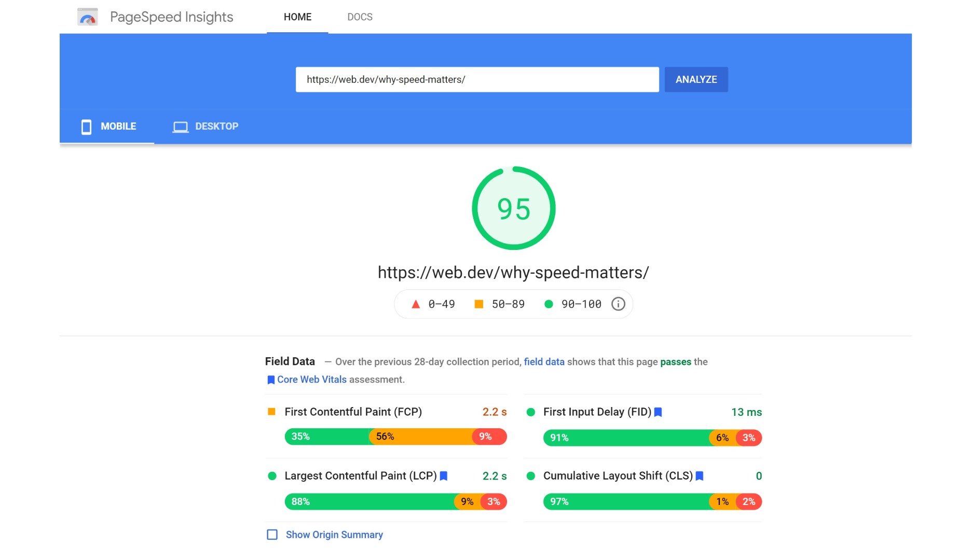Click the green dot beside Cumulative Layout Shift
Image resolution: width=972 pixels, height=560 pixels.
pyautogui.click(x=530, y=476)
